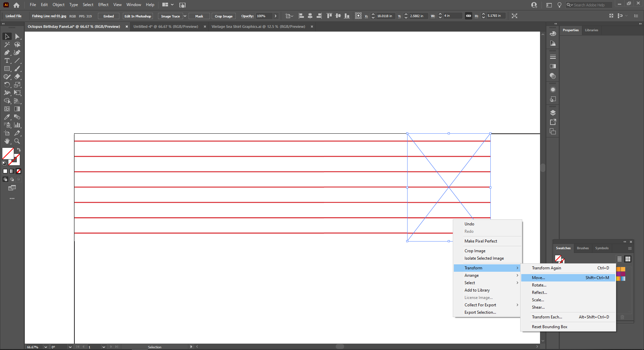Viewport: 644px width, 350px height.
Task: Open the Linked File link
Action: [13, 16]
